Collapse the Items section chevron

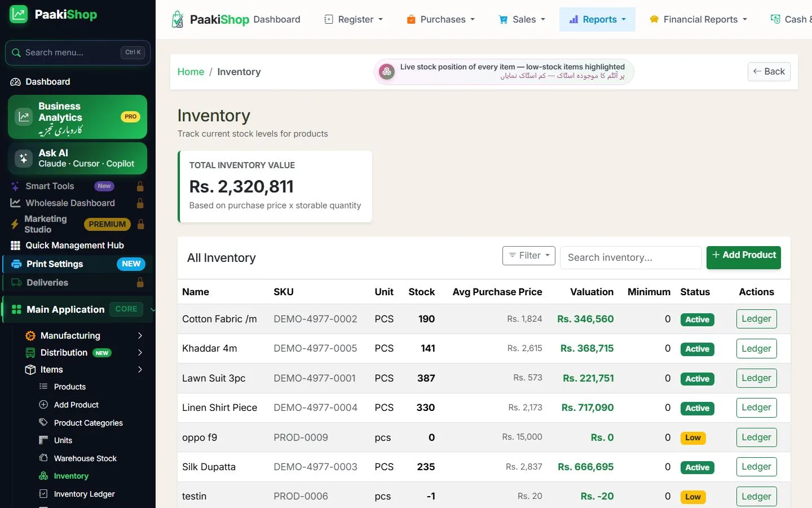pos(140,370)
